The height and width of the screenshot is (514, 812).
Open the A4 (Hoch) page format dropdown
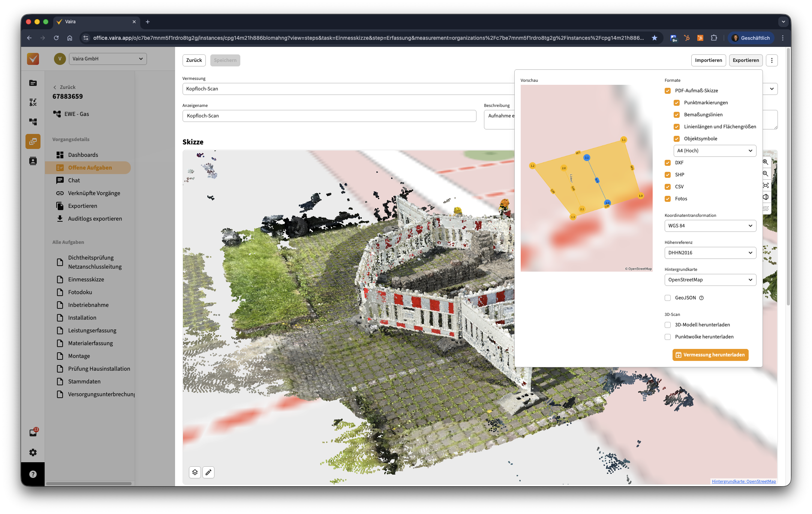[715, 151]
